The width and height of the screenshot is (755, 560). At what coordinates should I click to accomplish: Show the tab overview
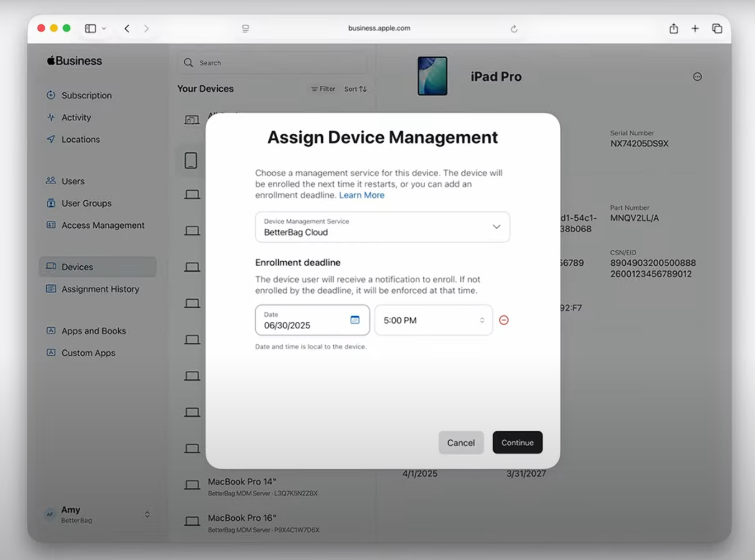717,29
